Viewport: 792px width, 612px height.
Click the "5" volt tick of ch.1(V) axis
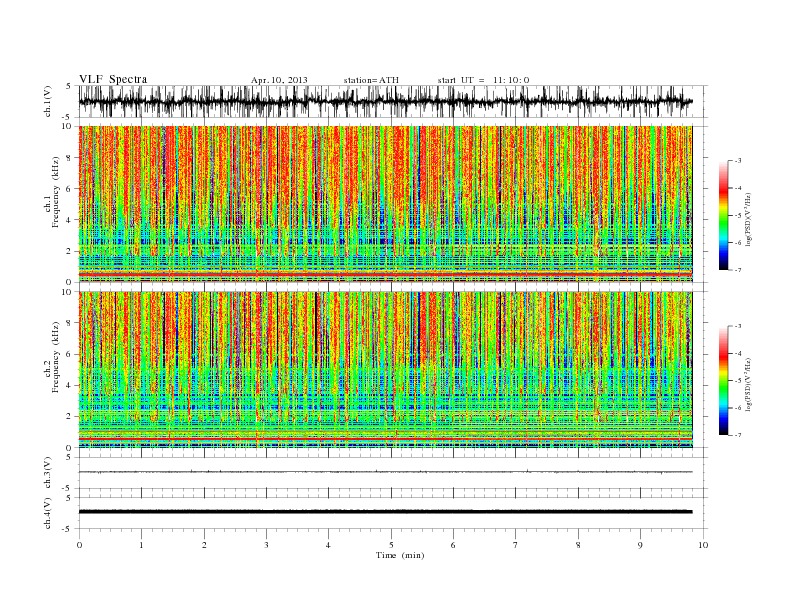70,86
